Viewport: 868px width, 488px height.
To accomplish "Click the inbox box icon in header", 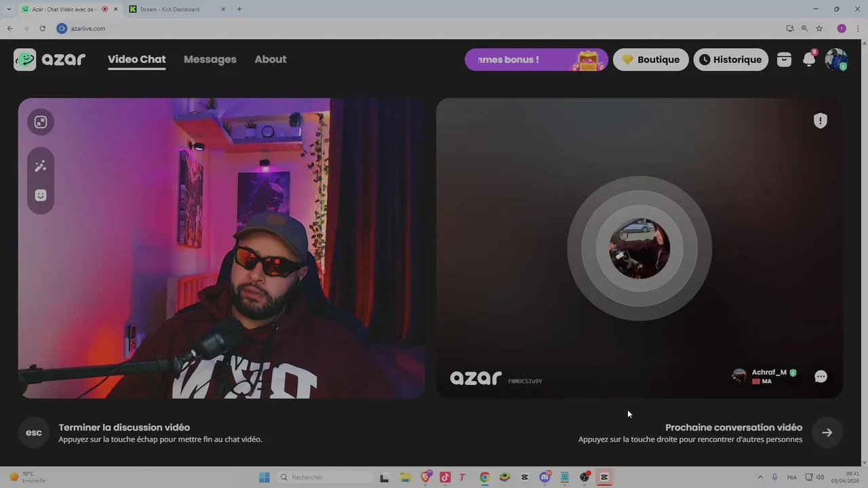I will point(784,60).
